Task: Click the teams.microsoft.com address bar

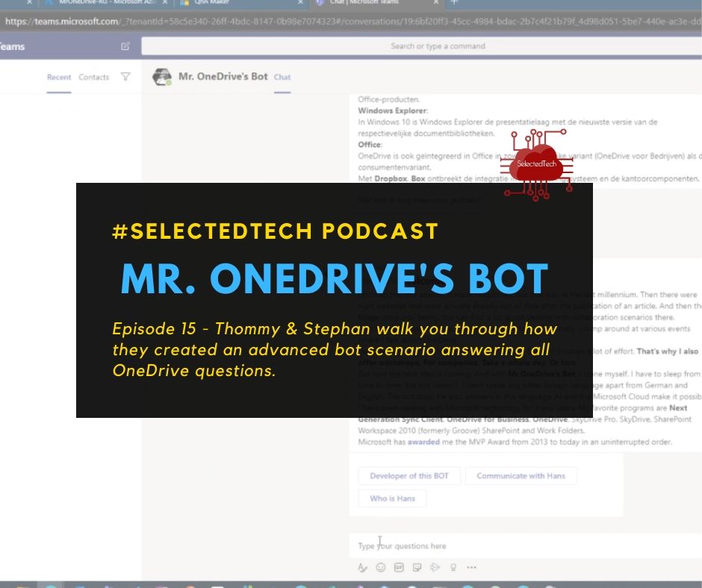Action: point(351,22)
